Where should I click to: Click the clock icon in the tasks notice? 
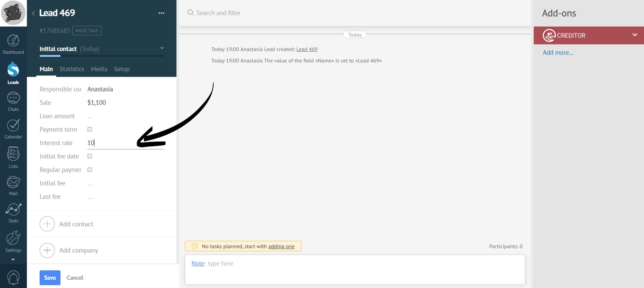coord(195,246)
